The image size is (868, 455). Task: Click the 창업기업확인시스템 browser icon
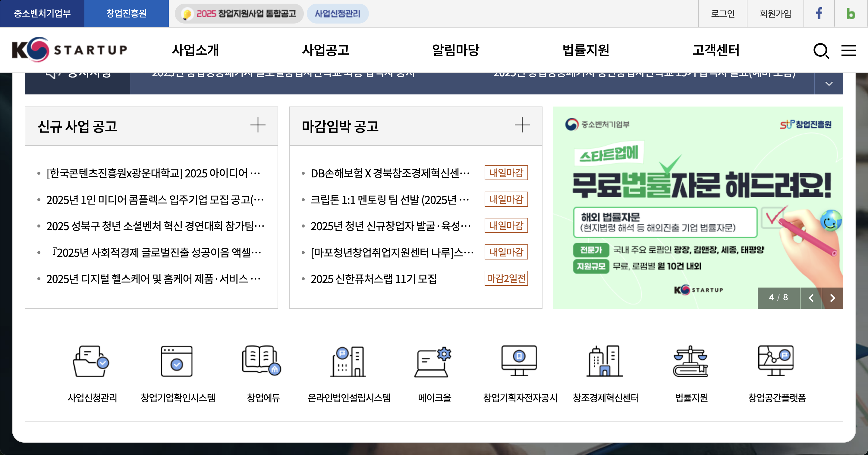[177, 361]
